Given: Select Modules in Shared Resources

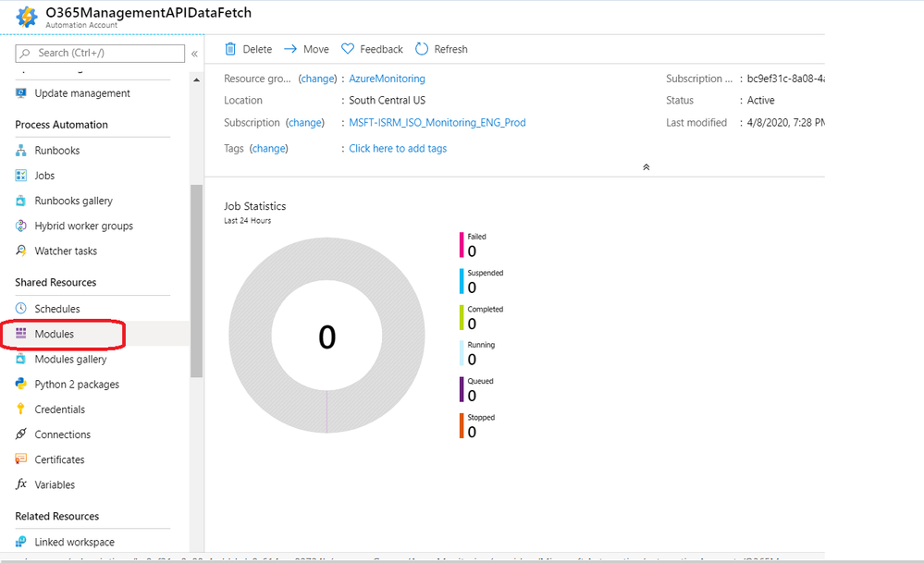Looking at the screenshot, I should point(55,334).
